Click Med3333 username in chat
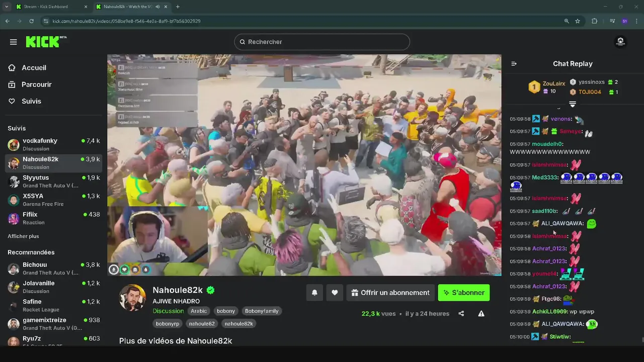Viewport: 644px width, 362px height. pos(544,177)
